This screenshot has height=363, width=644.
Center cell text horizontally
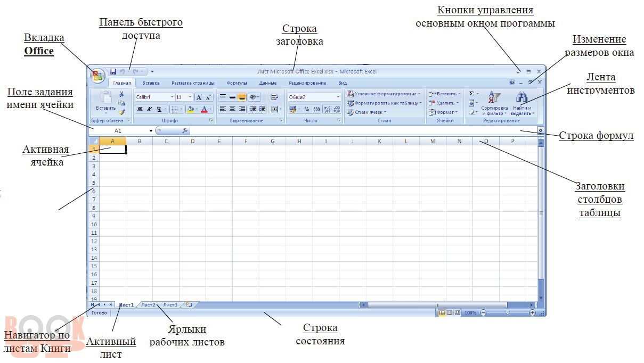[232, 109]
